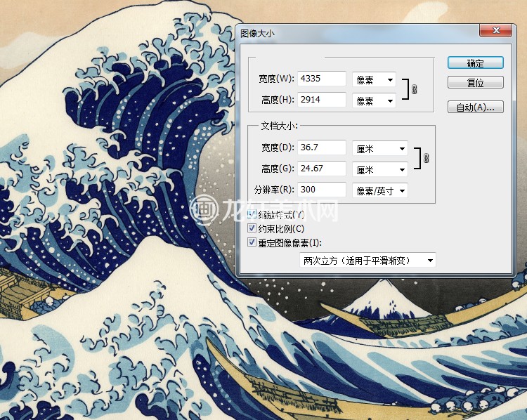
Task: Open the 自动(A)... options
Action: click(x=475, y=107)
